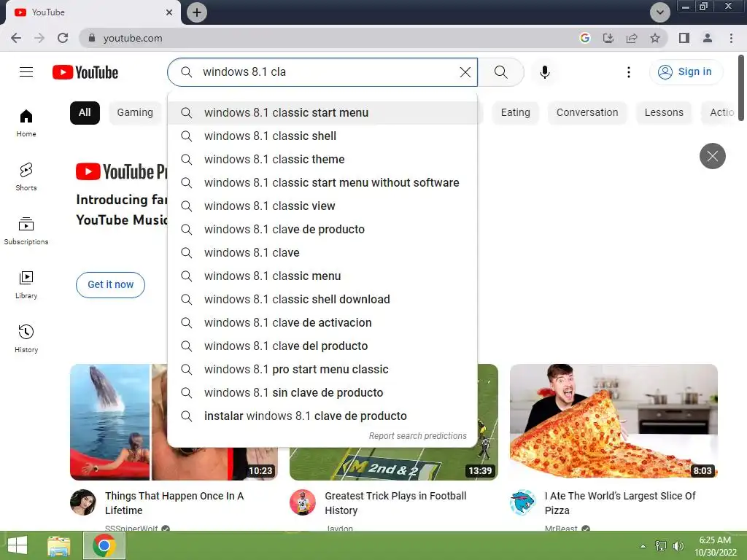Open 'Things That Happen Once In A Lifetime' title
Image resolution: width=747 pixels, height=560 pixels.
tap(174, 503)
